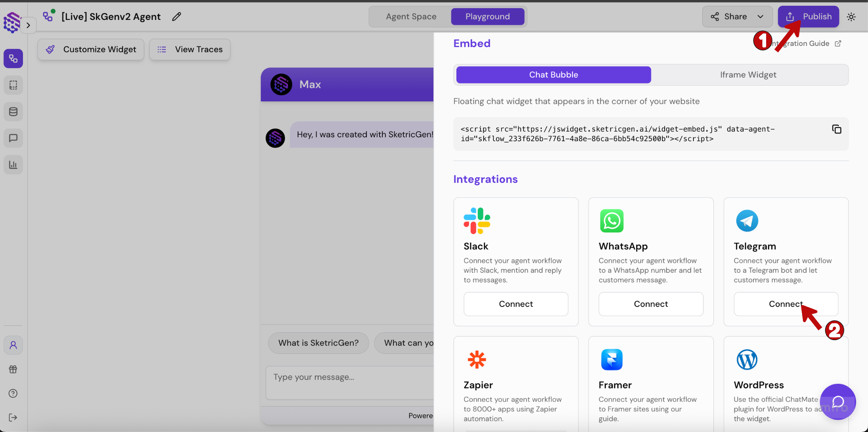This screenshot has width=868, height=432.
Task: Open the rewards gift icon in sidebar
Action: [x=13, y=369]
